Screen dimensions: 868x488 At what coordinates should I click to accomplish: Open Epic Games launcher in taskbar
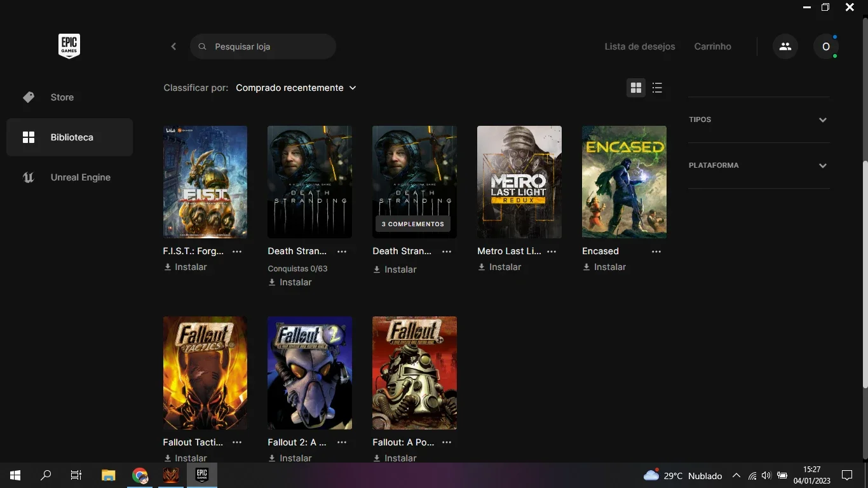tap(202, 475)
